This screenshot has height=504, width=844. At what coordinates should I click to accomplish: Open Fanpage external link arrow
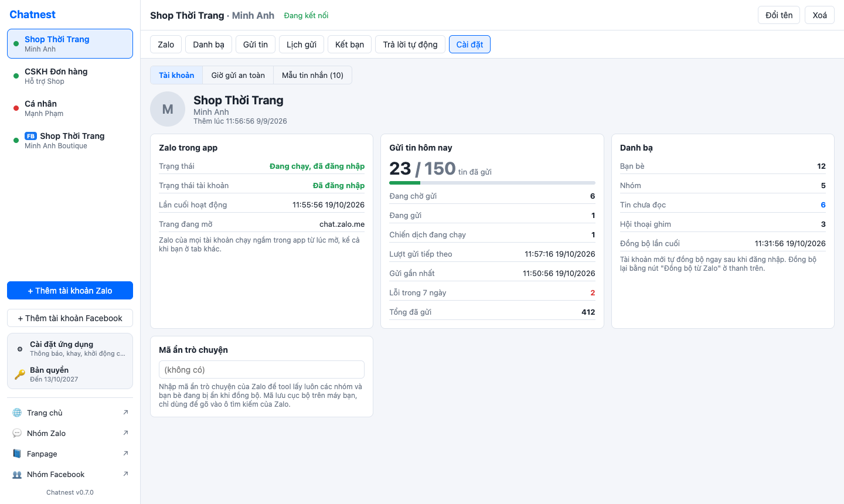(x=125, y=454)
